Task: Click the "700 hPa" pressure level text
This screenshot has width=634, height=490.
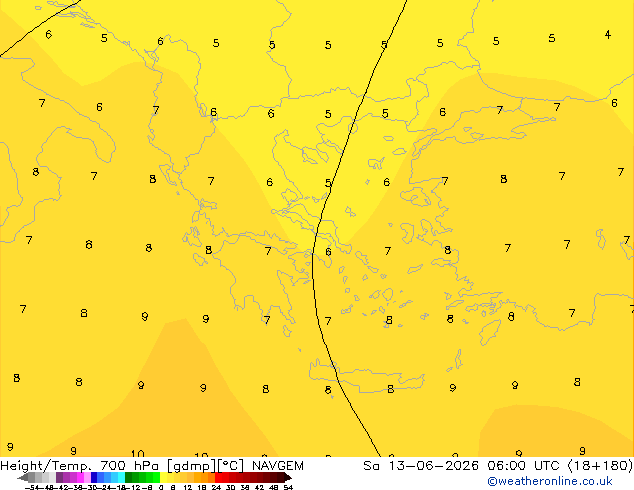Action: [x=129, y=466]
